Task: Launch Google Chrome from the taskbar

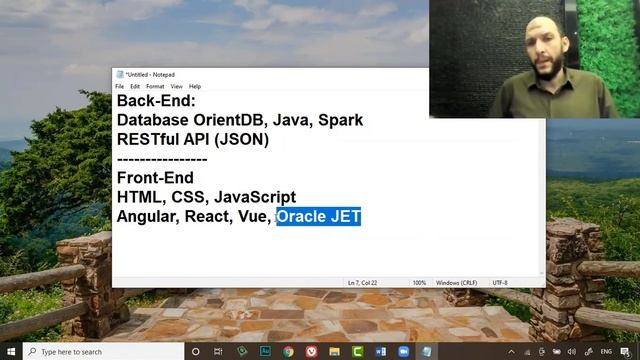Action: click(288, 351)
